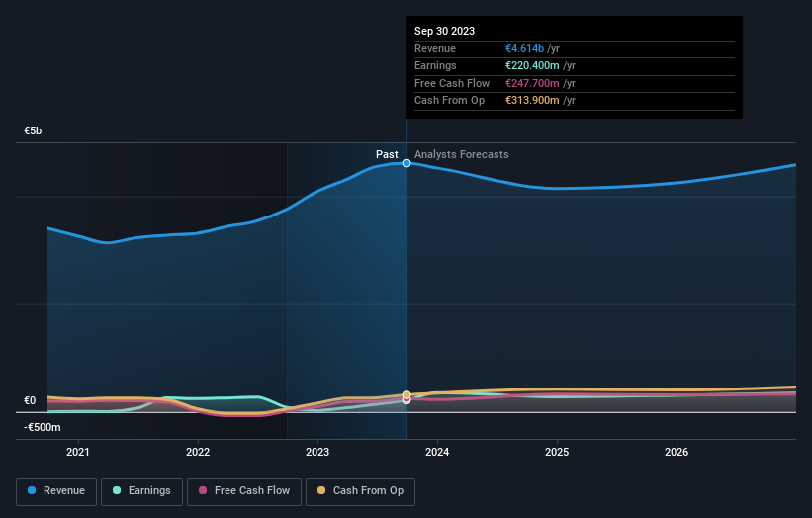
Task: Click the €4.614b revenue value in tooltip
Action: tap(524, 48)
